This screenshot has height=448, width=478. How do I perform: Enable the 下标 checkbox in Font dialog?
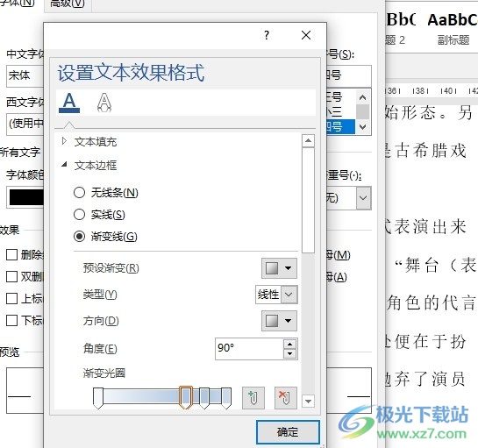[12, 320]
